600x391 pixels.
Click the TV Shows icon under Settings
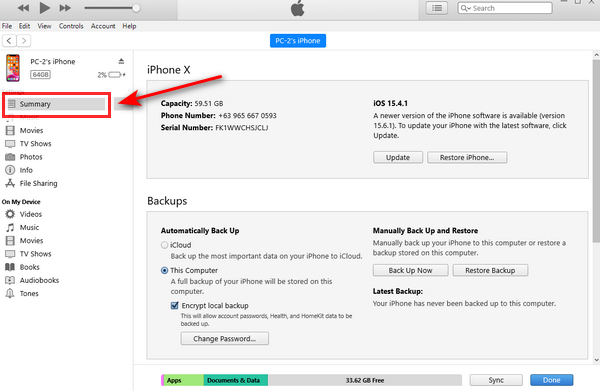(10, 144)
